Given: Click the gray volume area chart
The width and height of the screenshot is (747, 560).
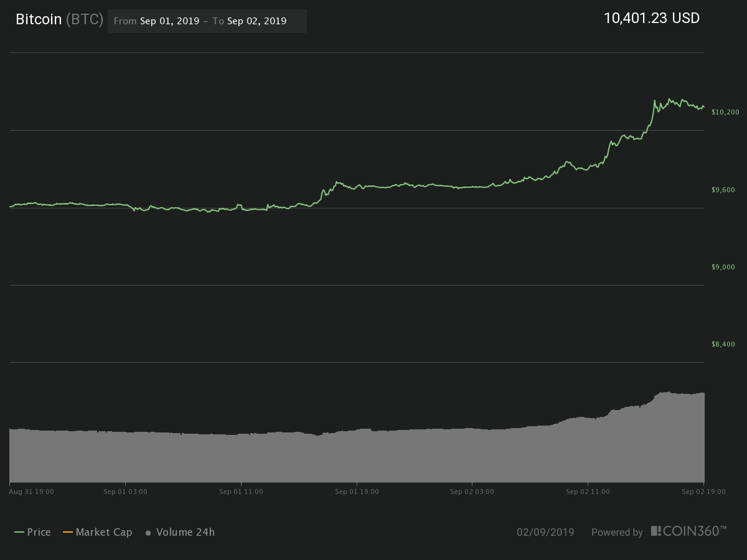Looking at the screenshot, I should 357,455.
